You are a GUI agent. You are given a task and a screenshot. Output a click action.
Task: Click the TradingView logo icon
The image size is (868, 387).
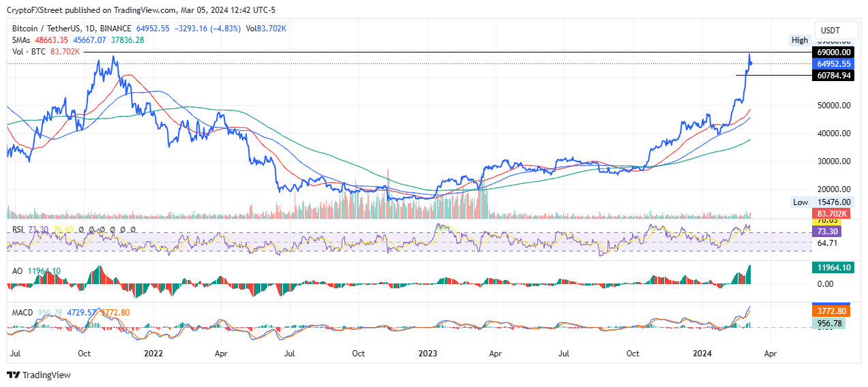(x=13, y=375)
